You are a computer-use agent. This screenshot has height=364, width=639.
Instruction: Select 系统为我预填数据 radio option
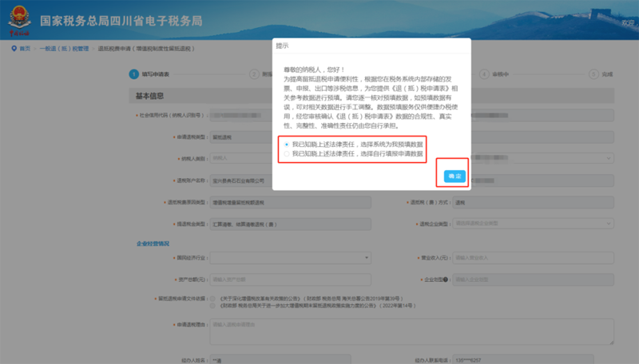click(287, 144)
